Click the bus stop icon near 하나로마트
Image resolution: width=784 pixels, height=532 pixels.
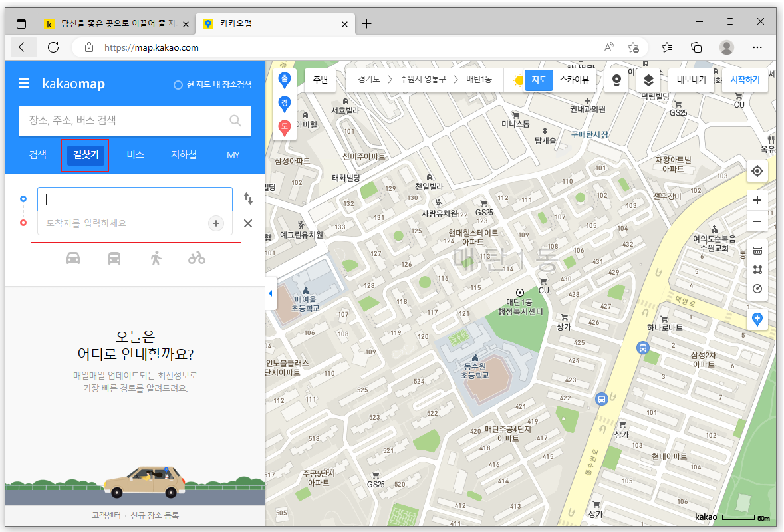(x=643, y=348)
